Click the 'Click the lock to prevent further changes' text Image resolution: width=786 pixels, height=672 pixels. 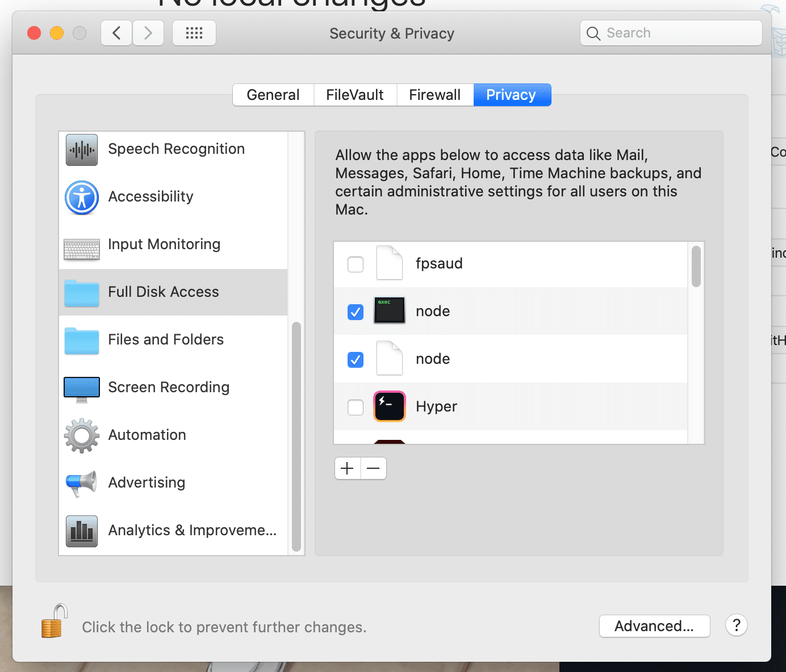(224, 627)
